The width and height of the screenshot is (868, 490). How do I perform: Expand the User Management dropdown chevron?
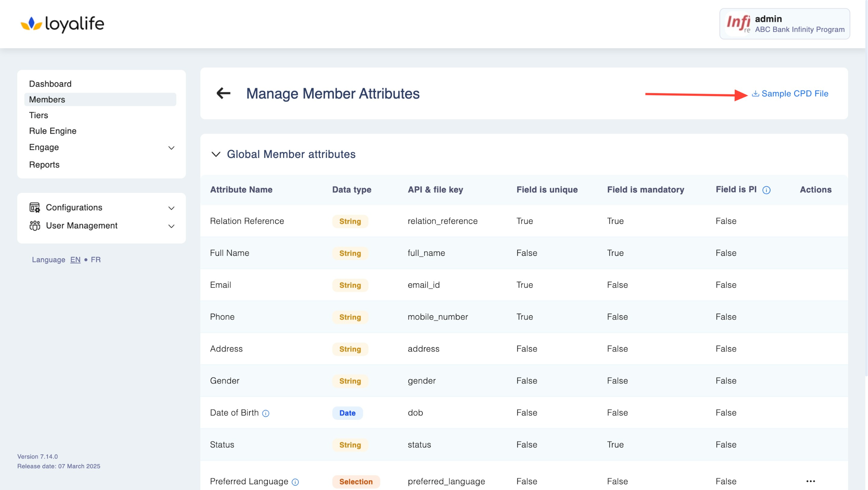point(171,226)
